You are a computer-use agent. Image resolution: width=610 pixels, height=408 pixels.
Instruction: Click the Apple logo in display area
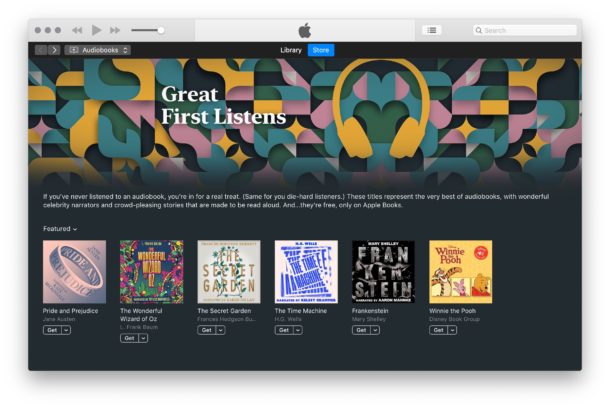(x=305, y=30)
